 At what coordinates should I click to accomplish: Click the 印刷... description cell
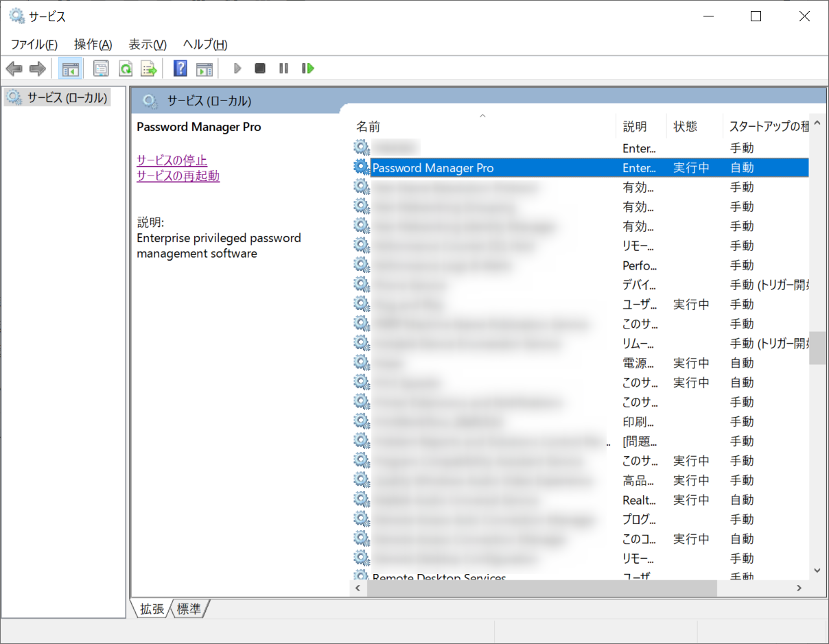[638, 422]
